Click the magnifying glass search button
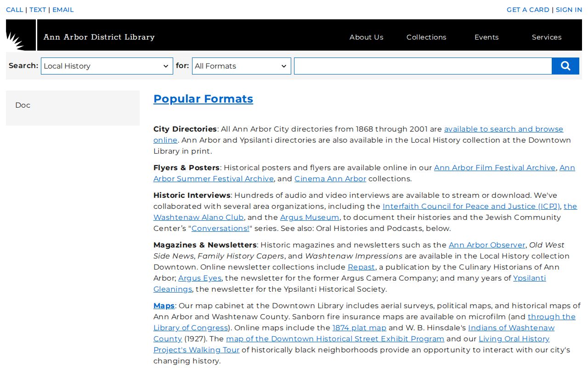 click(565, 66)
